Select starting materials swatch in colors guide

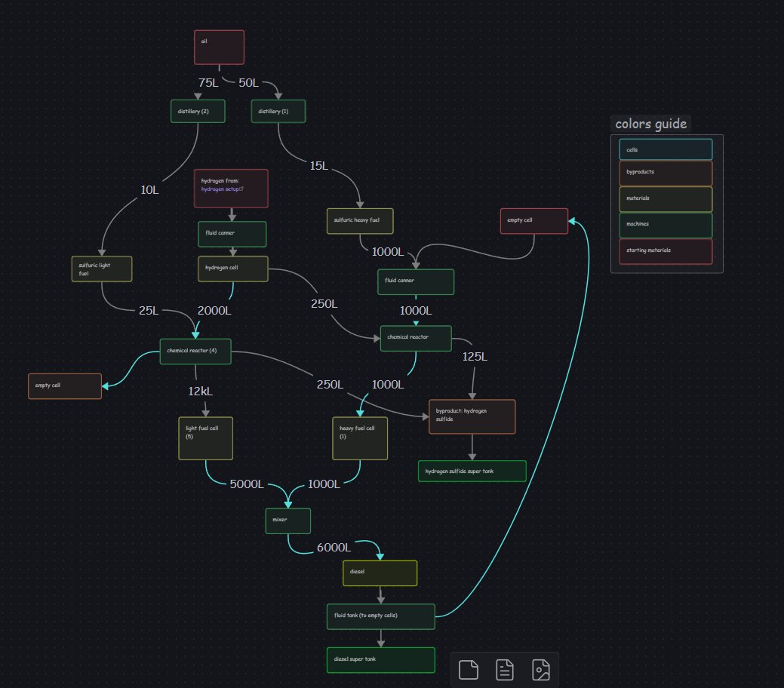pyautogui.click(x=666, y=251)
